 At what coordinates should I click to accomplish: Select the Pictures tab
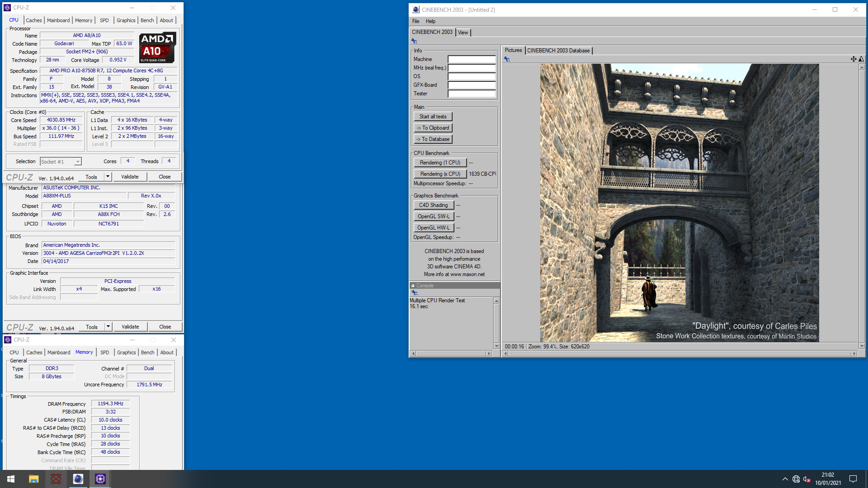click(x=513, y=50)
